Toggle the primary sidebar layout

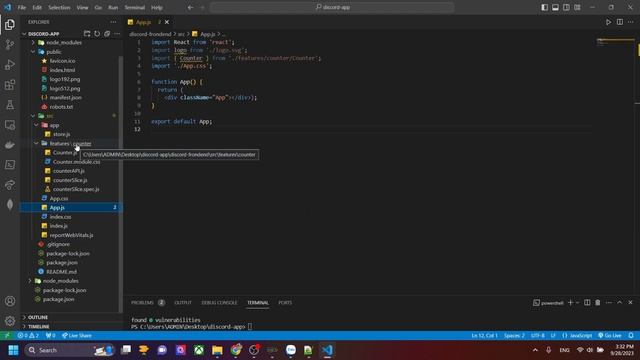[544, 7]
